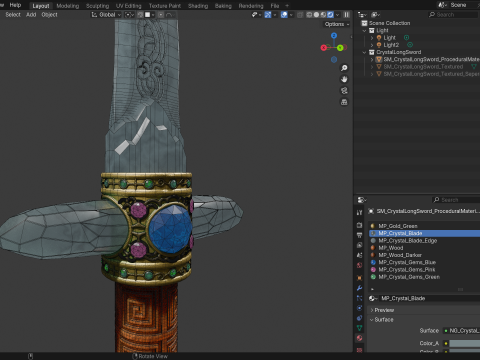Expand SM_CrystalLongSword_ProceduralMaterial object row
Image resolution: width=480 pixels, height=360 pixels.
[x=372, y=60]
